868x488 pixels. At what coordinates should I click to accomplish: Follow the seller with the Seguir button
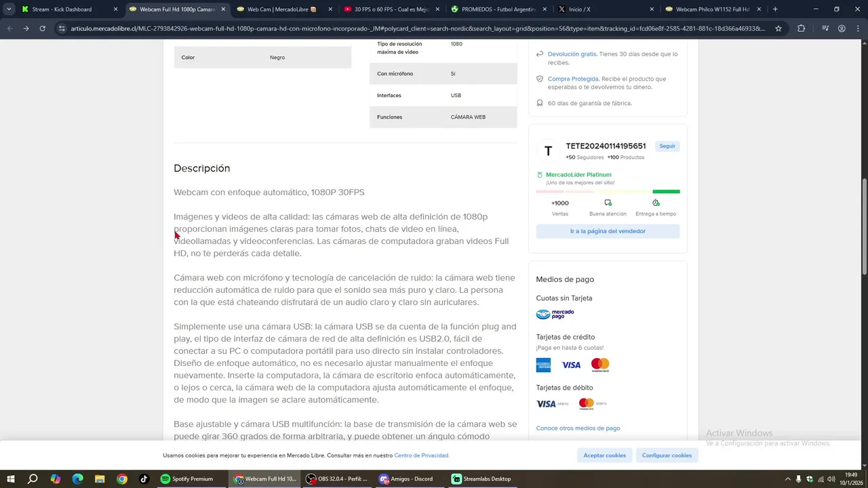click(x=667, y=146)
